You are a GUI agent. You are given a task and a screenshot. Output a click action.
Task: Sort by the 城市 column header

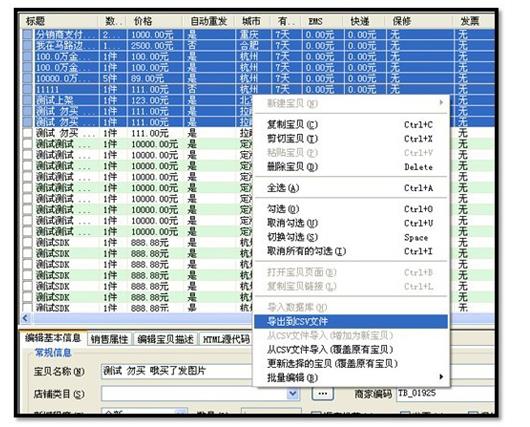253,21
